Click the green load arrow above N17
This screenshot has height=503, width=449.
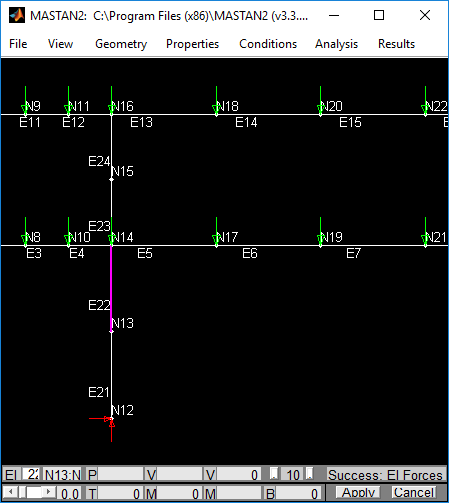point(216,231)
